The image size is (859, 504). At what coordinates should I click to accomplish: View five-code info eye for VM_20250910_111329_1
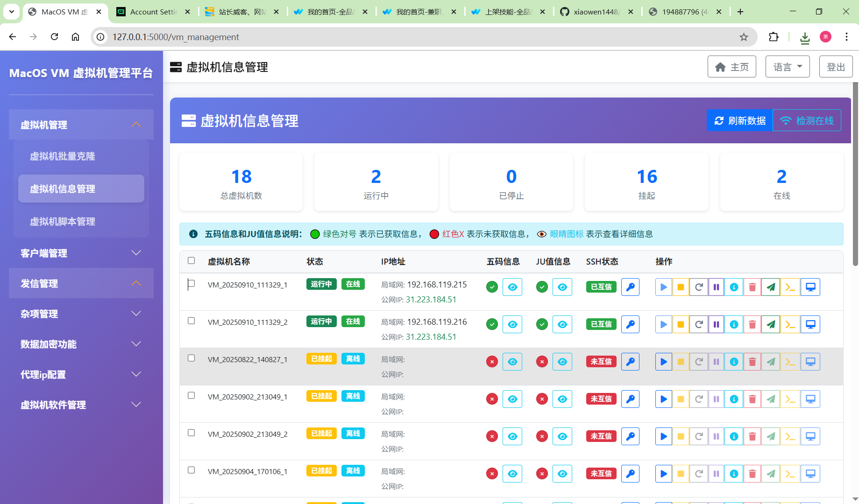[512, 287]
